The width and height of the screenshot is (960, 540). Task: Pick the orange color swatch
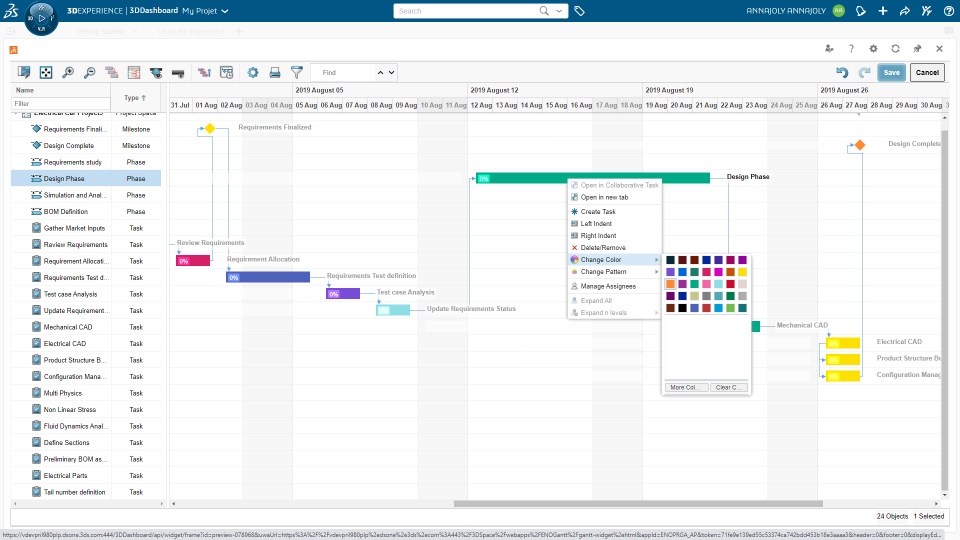pos(670,284)
